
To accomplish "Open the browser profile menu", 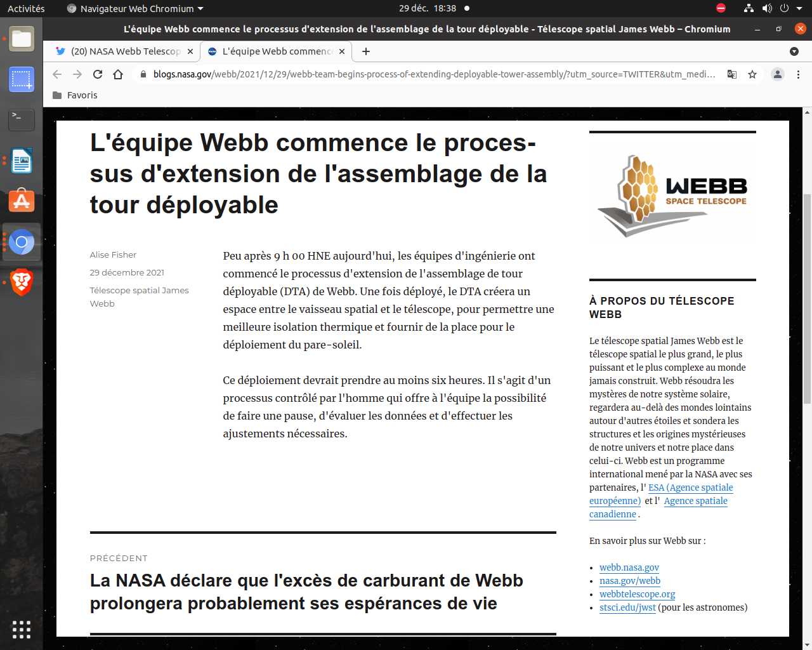I will click(x=778, y=74).
